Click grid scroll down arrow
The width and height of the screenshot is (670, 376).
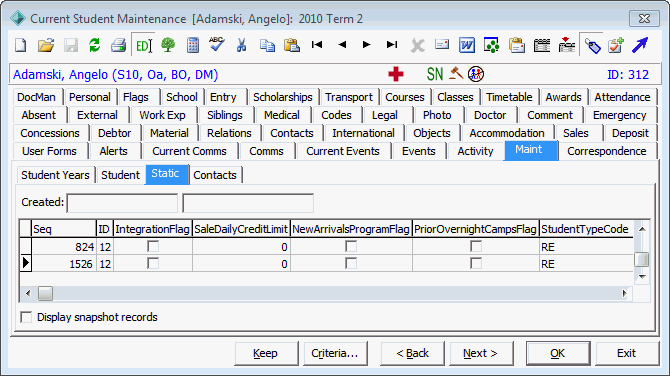642,276
